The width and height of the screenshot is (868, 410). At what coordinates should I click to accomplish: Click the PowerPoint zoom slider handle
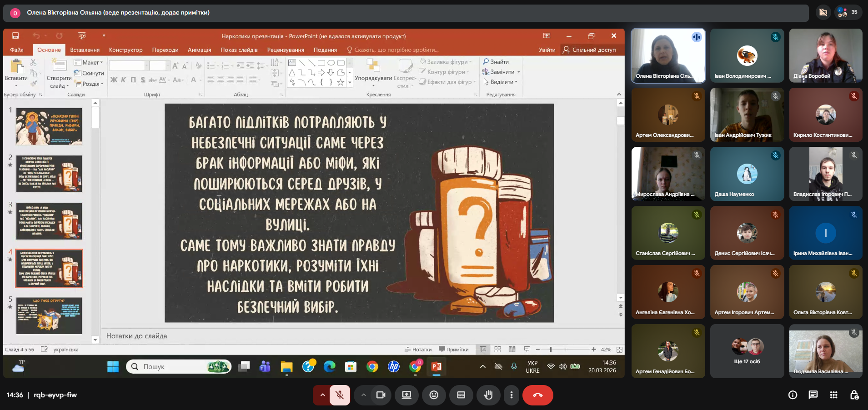point(550,350)
